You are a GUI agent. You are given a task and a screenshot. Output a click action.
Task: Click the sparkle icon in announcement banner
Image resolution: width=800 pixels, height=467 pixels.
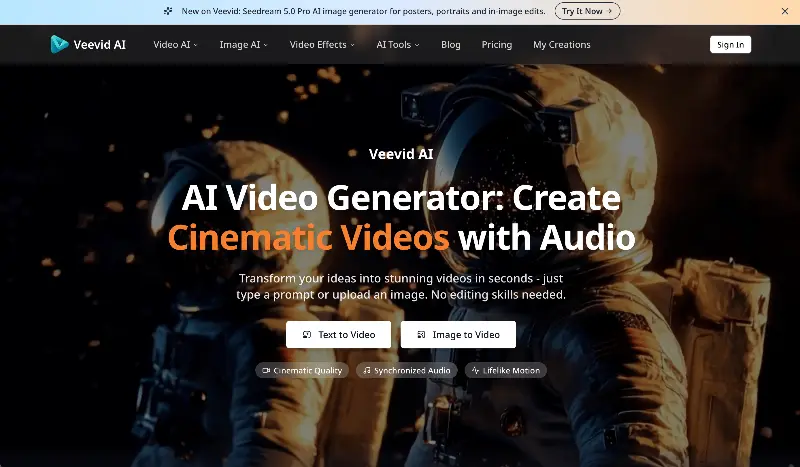(168, 11)
